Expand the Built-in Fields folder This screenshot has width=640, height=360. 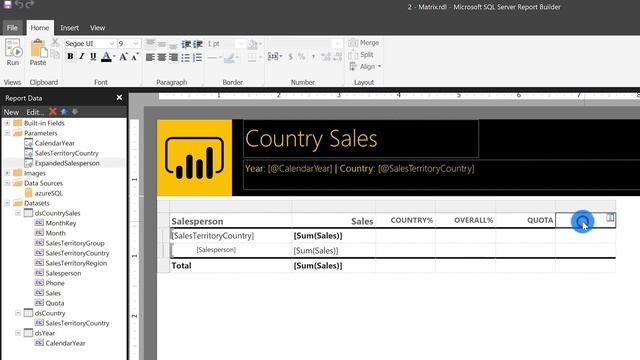7,123
